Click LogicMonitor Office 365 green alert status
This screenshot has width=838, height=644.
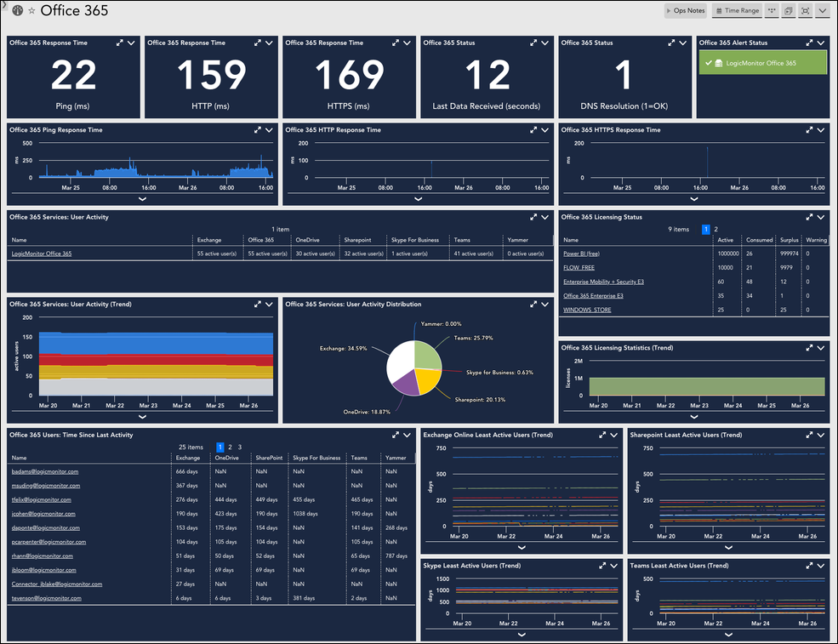pos(762,63)
